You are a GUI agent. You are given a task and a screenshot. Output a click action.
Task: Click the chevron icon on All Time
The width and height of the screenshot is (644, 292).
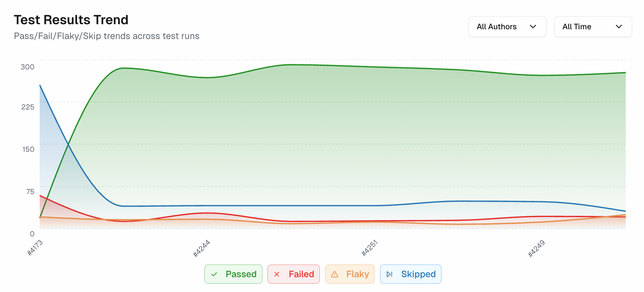[619, 26]
